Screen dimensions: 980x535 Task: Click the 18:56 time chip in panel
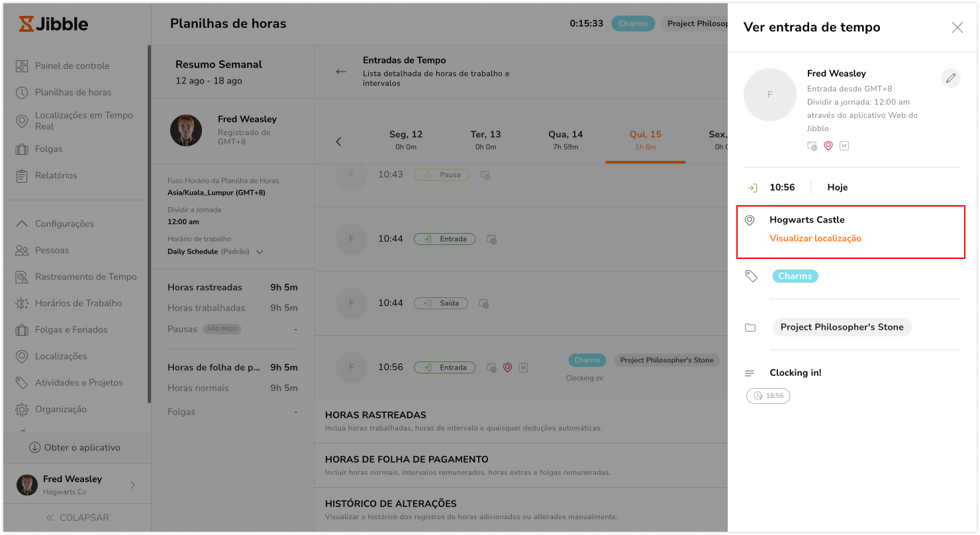click(x=768, y=396)
